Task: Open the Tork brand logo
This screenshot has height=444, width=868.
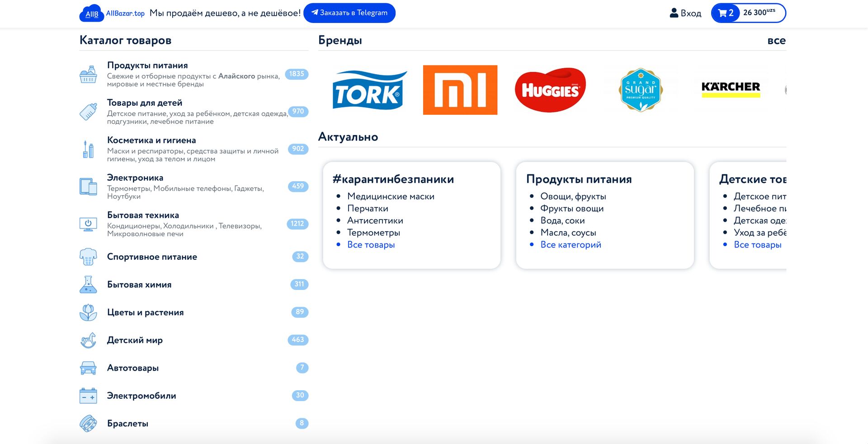Action: (369, 90)
